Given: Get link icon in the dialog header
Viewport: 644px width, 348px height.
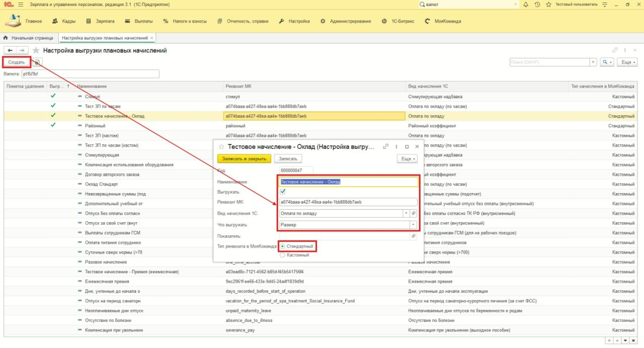Looking at the screenshot, I should (386, 146).
